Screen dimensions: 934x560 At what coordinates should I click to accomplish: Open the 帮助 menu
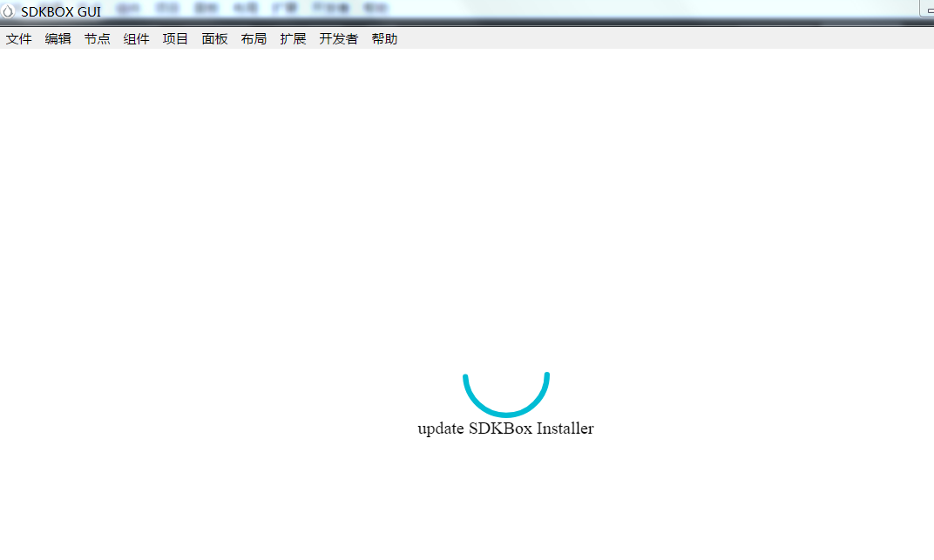pyautogui.click(x=384, y=38)
